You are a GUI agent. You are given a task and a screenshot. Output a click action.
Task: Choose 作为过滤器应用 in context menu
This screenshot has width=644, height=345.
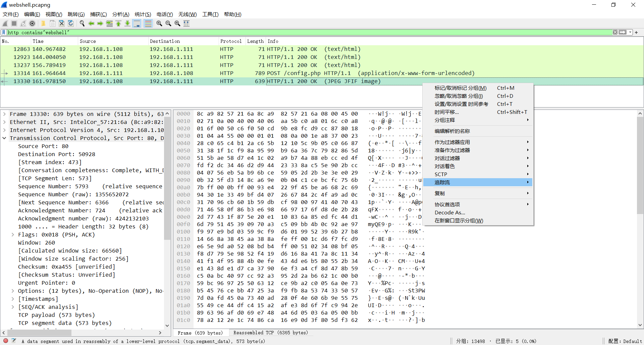pyautogui.click(x=478, y=142)
